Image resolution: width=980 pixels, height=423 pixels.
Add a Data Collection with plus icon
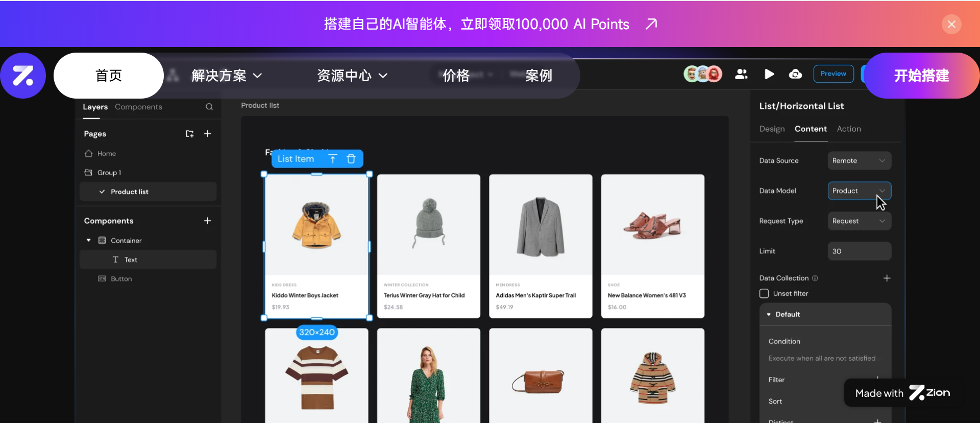coord(887,278)
